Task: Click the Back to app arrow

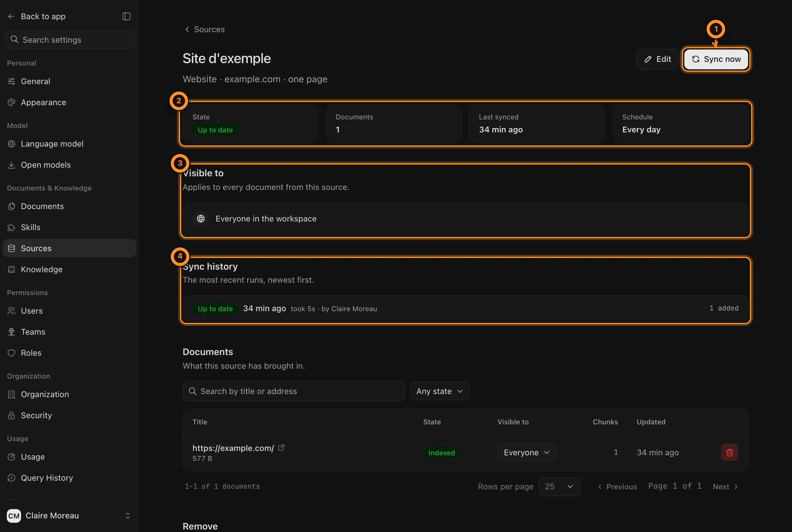Action: coord(11,16)
